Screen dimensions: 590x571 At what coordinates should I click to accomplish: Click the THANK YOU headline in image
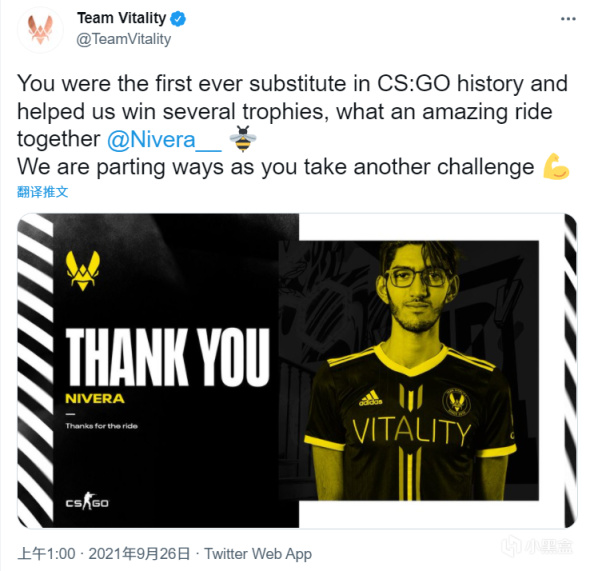pyautogui.click(x=168, y=357)
